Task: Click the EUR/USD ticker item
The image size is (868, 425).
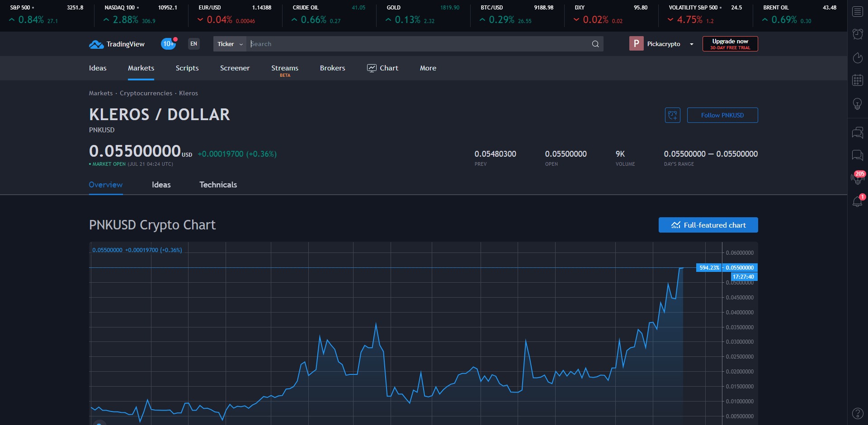Action: [x=235, y=14]
